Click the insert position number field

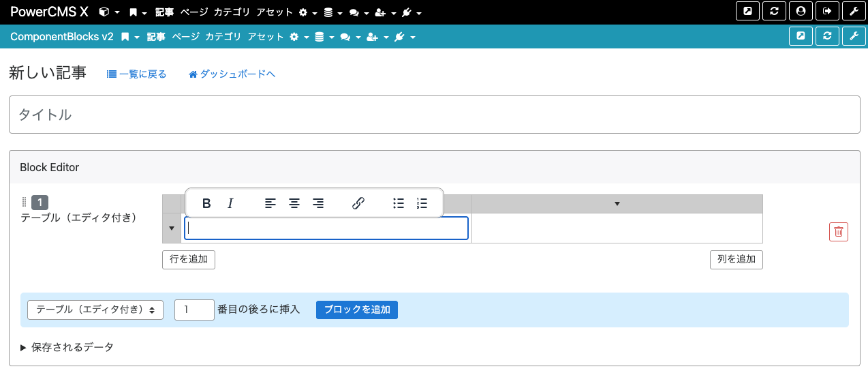pos(195,310)
